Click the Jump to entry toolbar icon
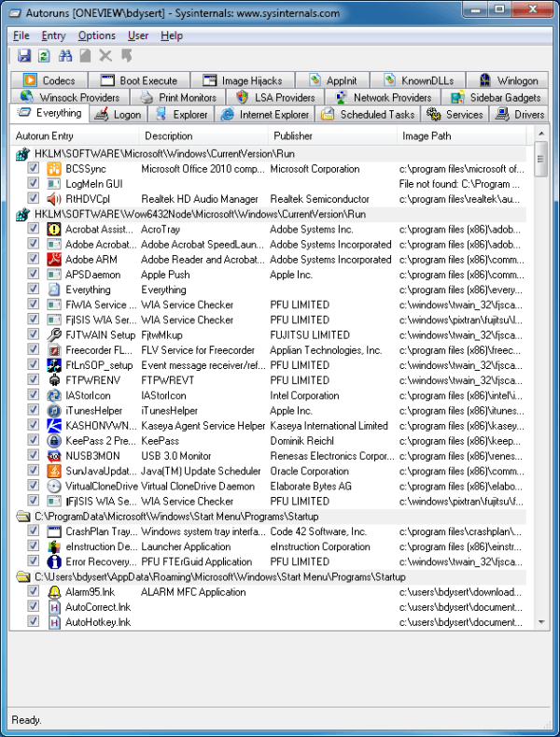 (126, 56)
